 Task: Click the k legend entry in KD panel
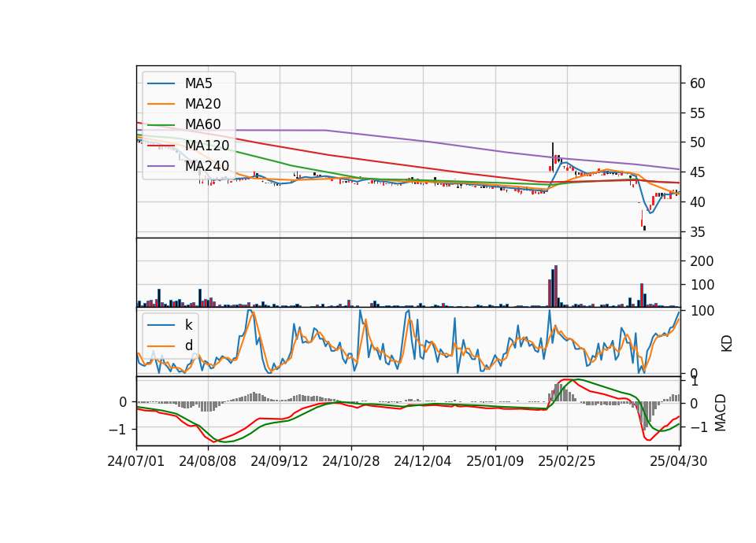click(x=188, y=325)
